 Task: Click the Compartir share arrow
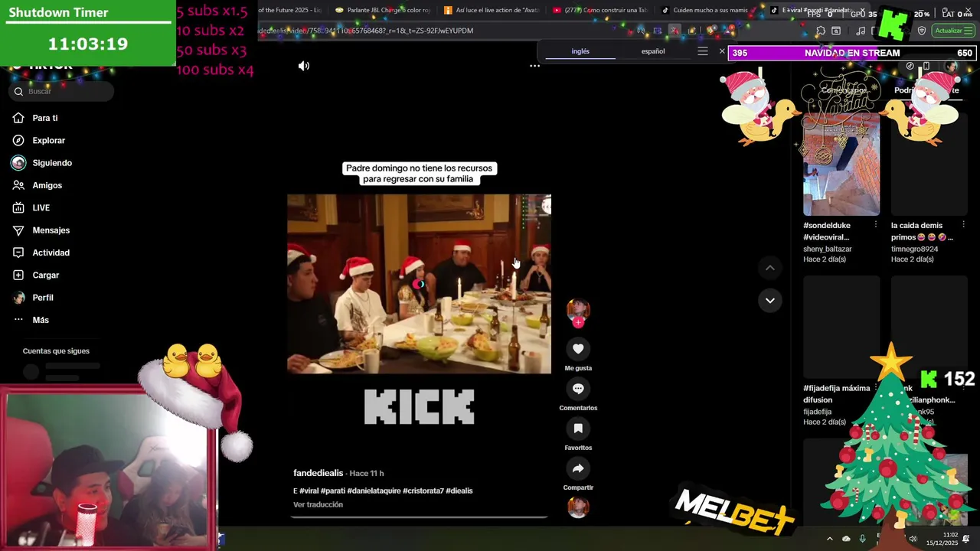pos(578,468)
